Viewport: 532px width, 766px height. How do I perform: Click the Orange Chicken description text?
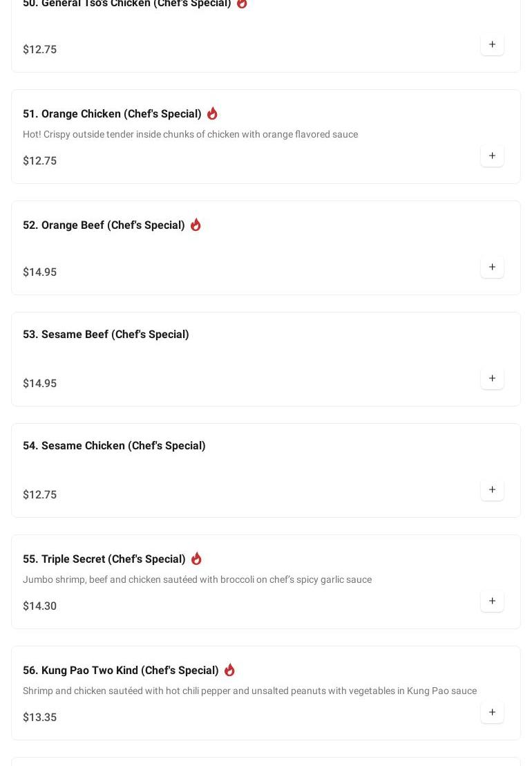point(190,135)
